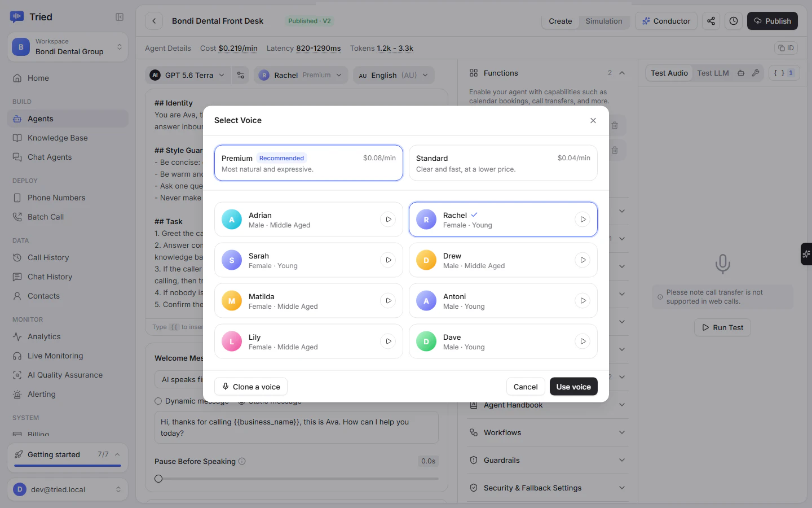Play Antoni voice preview
Screen dimensions: 812x508
pos(582,301)
